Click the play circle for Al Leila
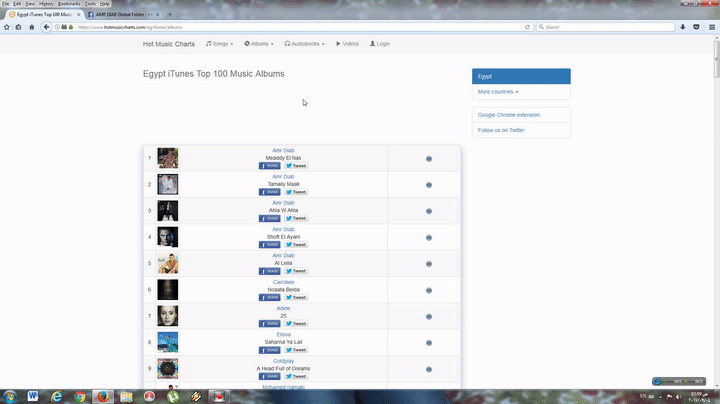The height and width of the screenshot is (404, 720). coord(428,264)
